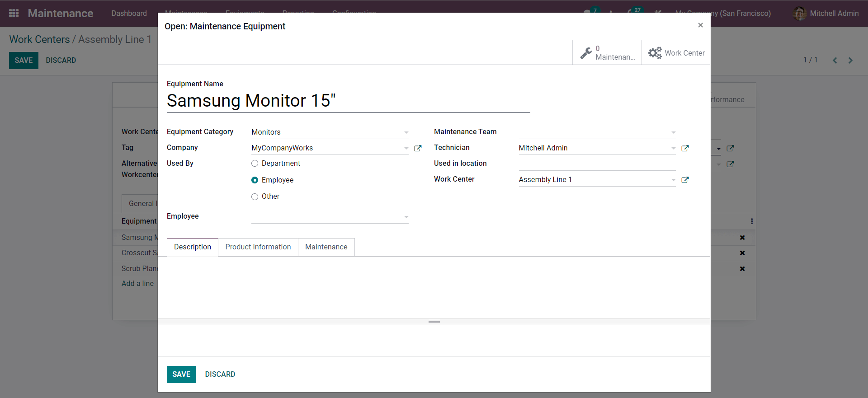
Task: Open external link for Work Center Assembly Line 1
Action: [x=685, y=180]
